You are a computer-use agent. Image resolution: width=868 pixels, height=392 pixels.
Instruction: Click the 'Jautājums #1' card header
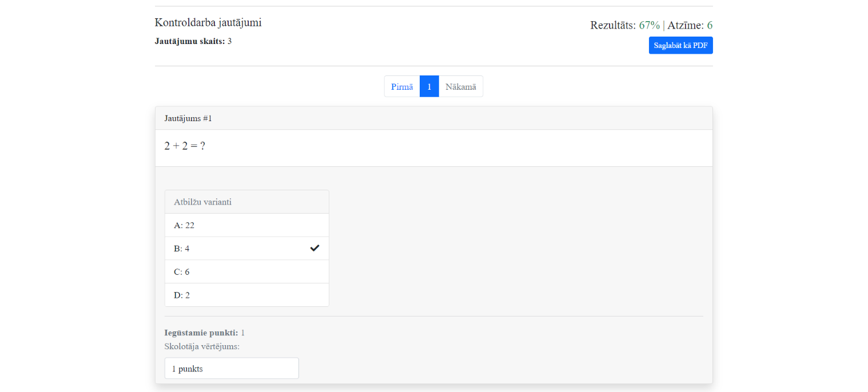(x=188, y=118)
